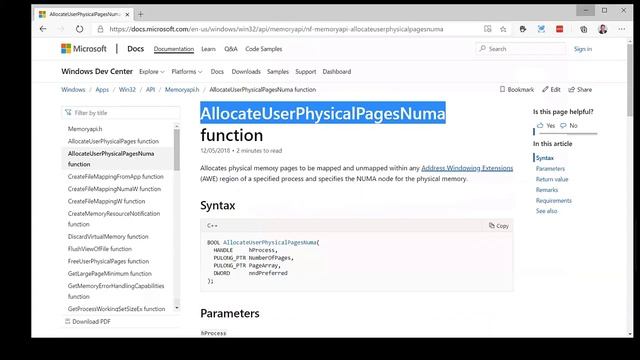Open the user profile avatar
640x360 pixels.
point(603,29)
